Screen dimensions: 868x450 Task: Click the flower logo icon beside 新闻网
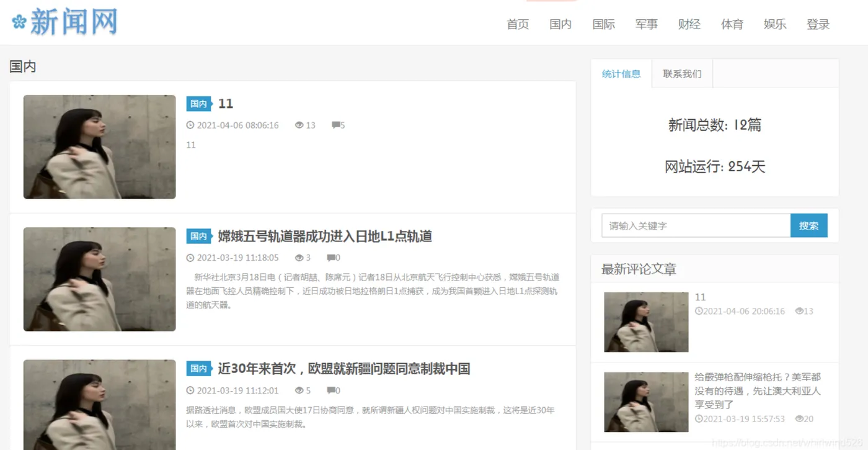(19, 22)
